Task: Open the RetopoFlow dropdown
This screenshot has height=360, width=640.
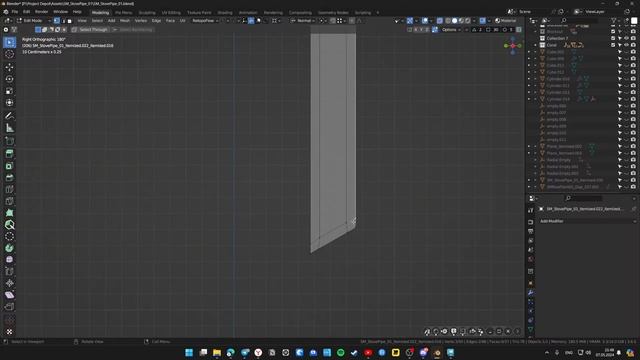Action: click(x=205, y=20)
